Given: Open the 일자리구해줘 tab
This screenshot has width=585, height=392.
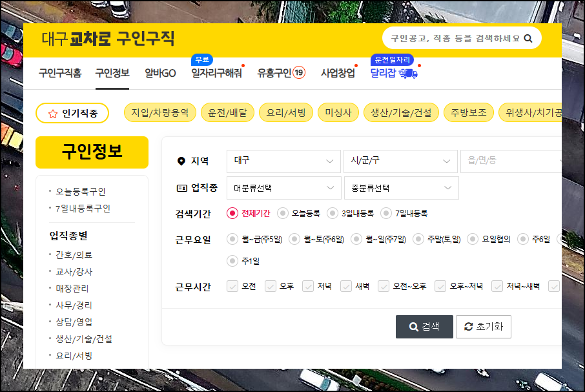Looking at the screenshot, I should 216,73.
